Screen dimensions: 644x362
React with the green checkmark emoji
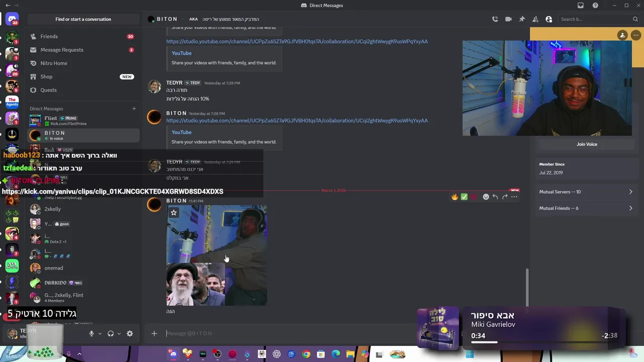click(464, 197)
